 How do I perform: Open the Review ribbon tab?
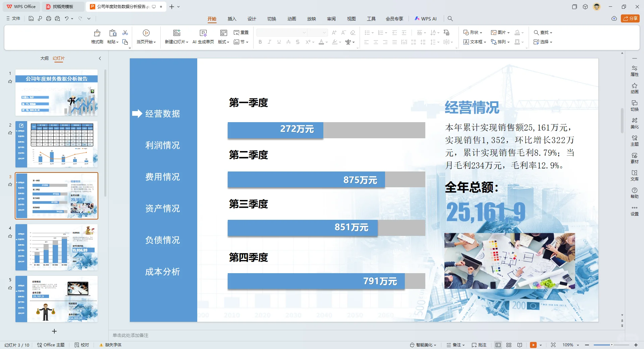[x=331, y=19]
